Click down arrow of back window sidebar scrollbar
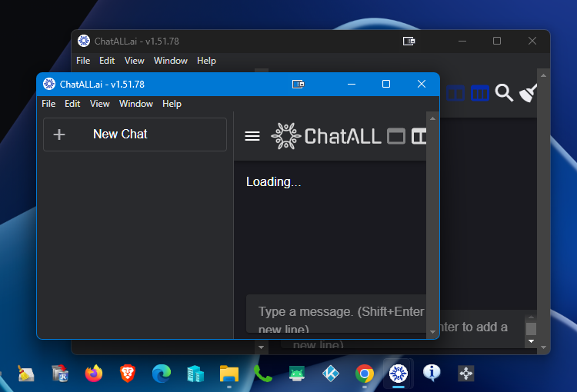This screenshot has height=392, width=577. (262, 347)
